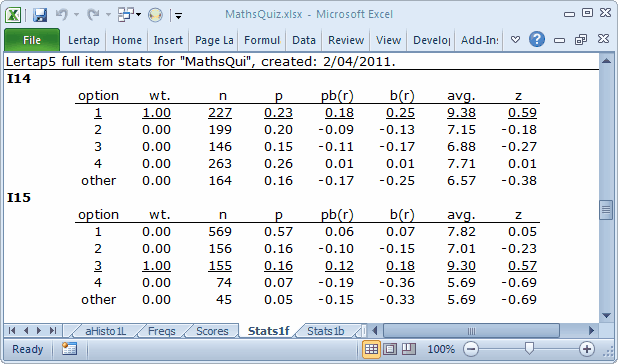Minimize the workbook window inside Excel
The height and width of the screenshot is (364, 618).
(559, 40)
